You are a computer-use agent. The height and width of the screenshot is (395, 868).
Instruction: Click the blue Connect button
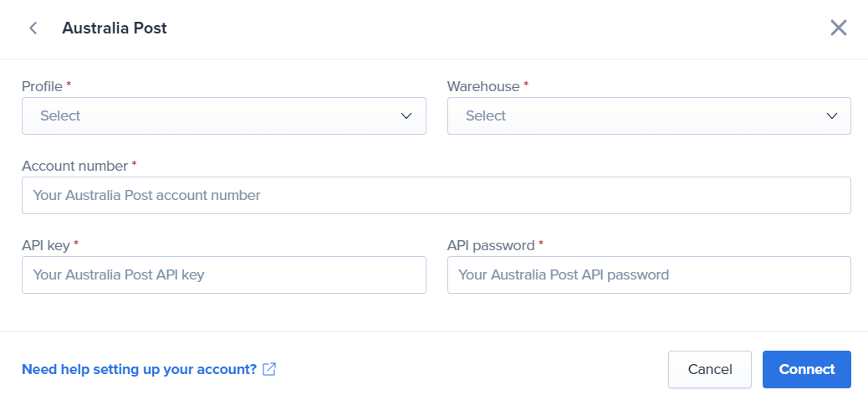(x=807, y=370)
